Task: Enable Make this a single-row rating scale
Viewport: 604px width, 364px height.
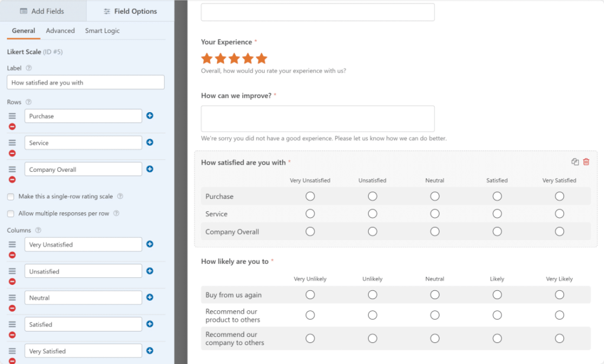Action: 11,196
